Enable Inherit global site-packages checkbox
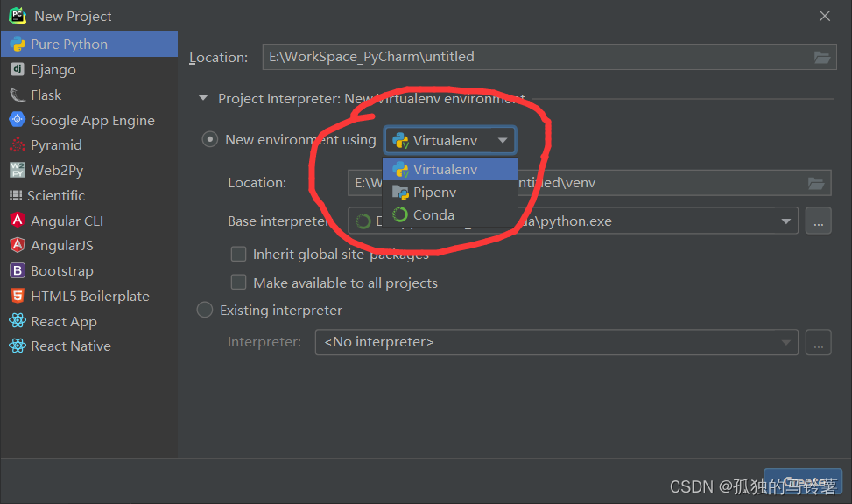 pyautogui.click(x=238, y=254)
